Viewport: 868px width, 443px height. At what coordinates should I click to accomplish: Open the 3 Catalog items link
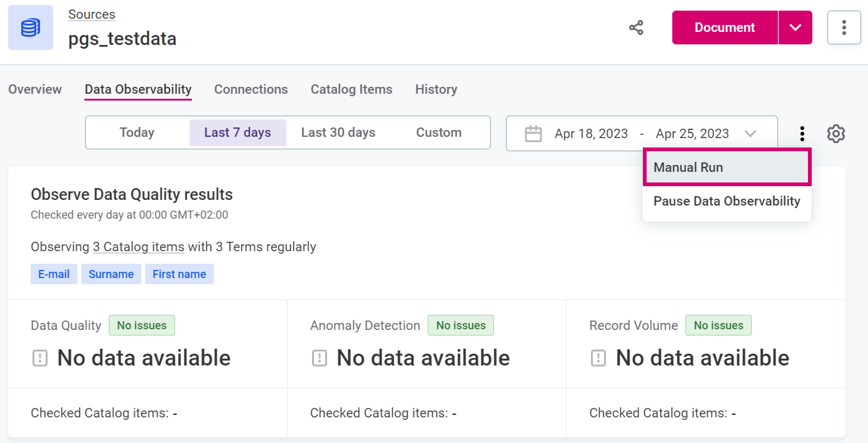[x=138, y=247]
